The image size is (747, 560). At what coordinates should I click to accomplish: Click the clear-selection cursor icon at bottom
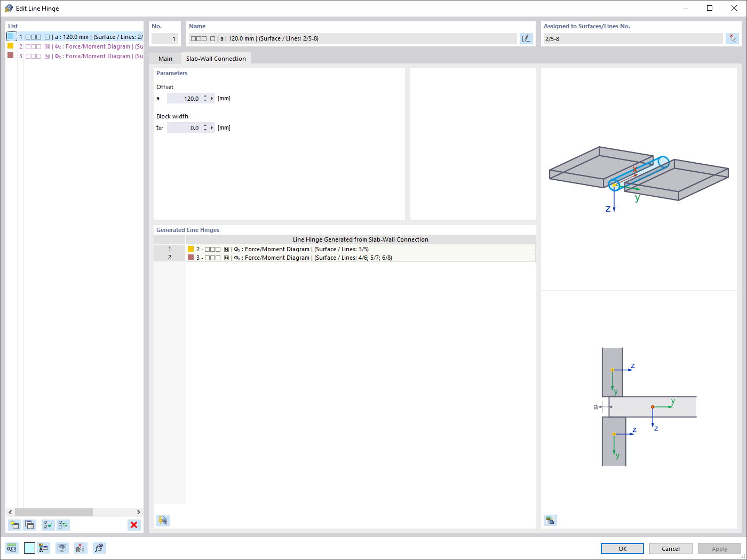click(81, 548)
